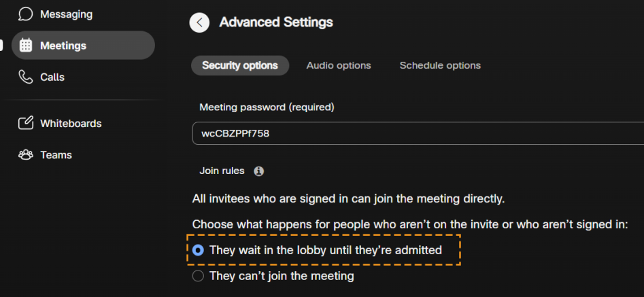Screen dimensions: 644x297
Task: Open the Audio options tab
Action: 339,65
